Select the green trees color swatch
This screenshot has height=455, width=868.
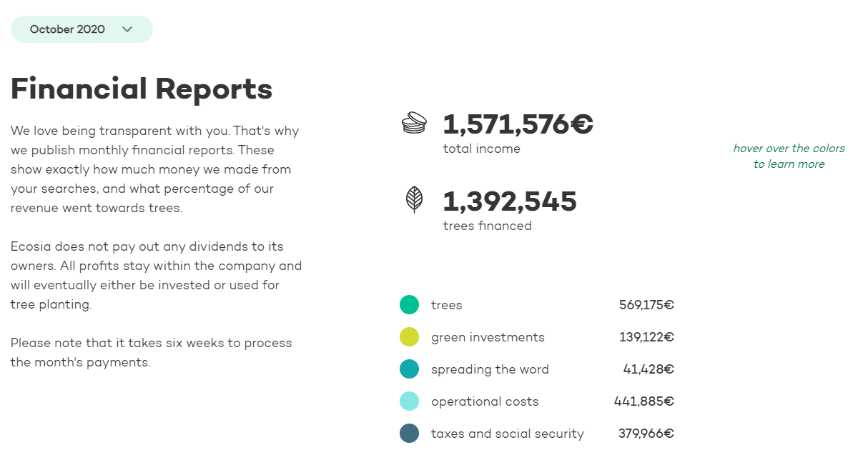pos(409,305)
